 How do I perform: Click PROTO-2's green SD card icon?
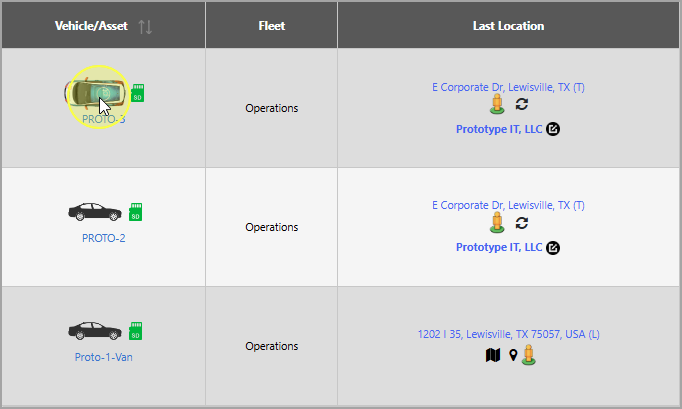pyautogui.click(x=137, y=212)
